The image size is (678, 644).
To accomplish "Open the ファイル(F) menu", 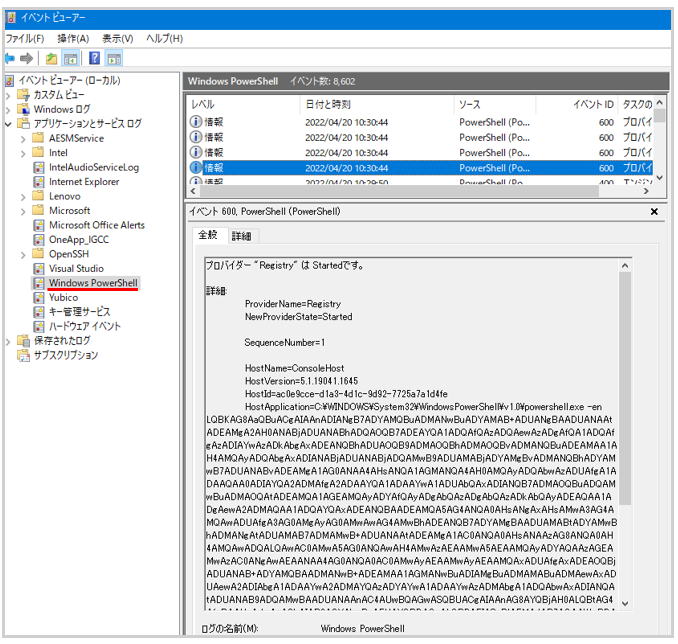I will (25, 39).
